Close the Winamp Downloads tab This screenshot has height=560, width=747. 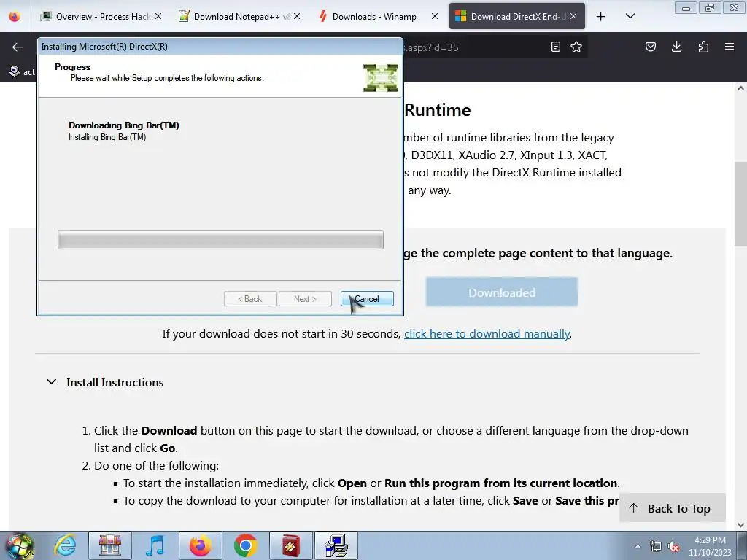(435, 16)
